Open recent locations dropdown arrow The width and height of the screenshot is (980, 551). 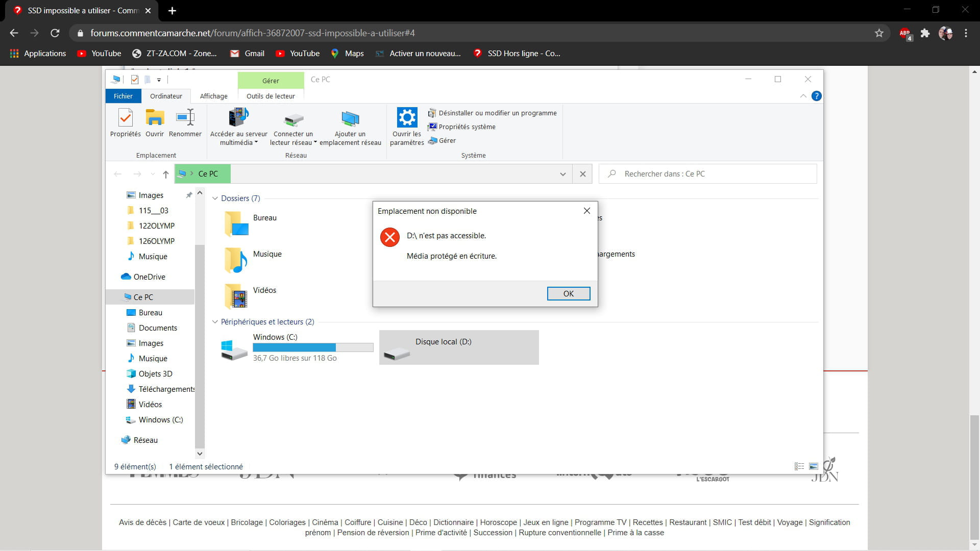(x=153, y=174)
